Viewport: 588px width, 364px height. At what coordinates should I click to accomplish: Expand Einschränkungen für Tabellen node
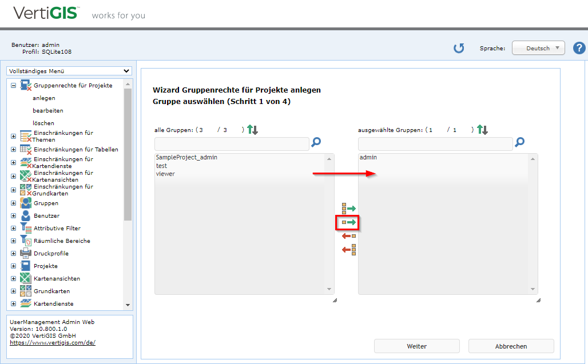click(x=14, y=149)
